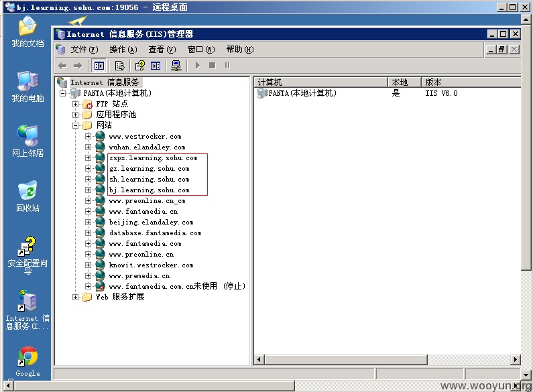
Task: Open the Recycle Bin desktop icon
Action: (x=27, y=196)
